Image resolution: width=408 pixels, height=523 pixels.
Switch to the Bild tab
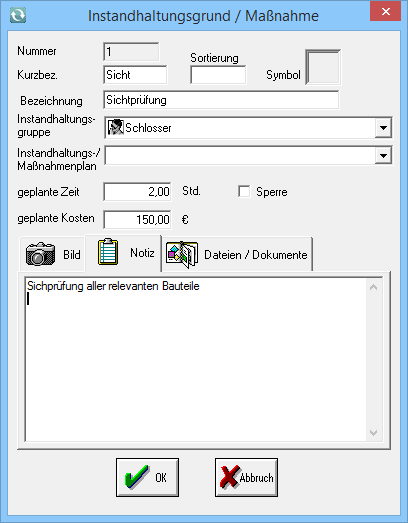click(x=53, y=254)
